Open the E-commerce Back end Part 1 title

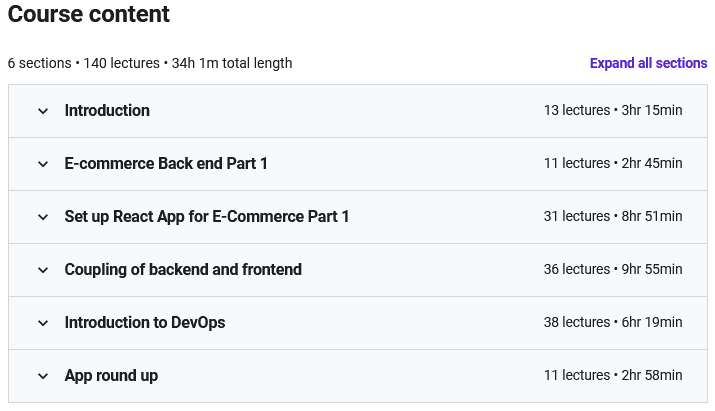pyautogui.click(x=166, y=164)
